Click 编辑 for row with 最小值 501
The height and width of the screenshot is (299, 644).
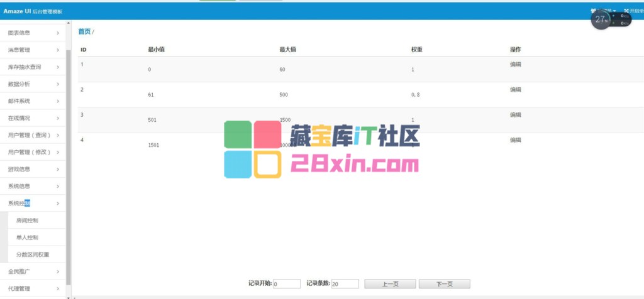(516, 115)
